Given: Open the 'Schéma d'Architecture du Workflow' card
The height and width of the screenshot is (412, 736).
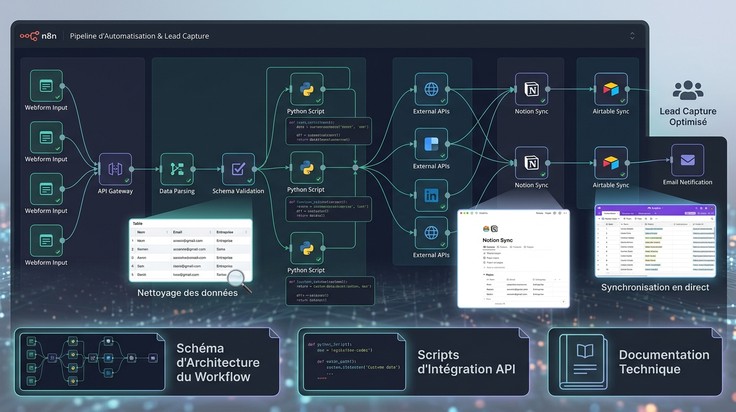Looking at the screenshot, I should tap(147, 362).
